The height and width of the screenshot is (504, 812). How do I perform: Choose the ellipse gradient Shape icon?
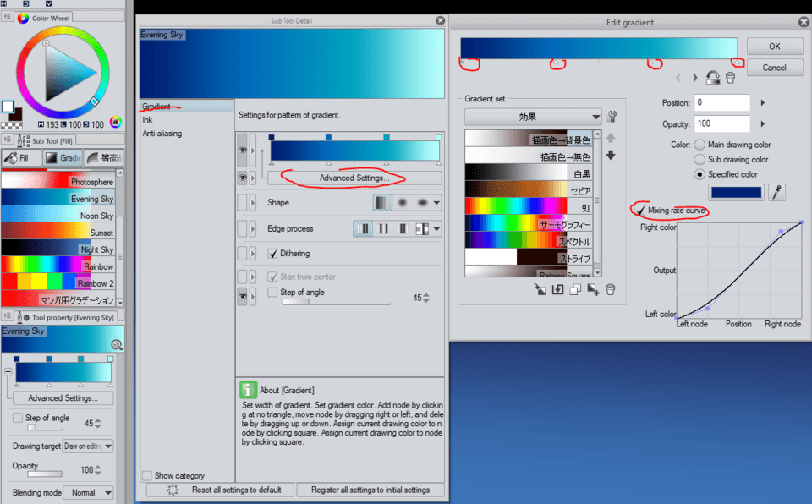[x=423, y=203]
